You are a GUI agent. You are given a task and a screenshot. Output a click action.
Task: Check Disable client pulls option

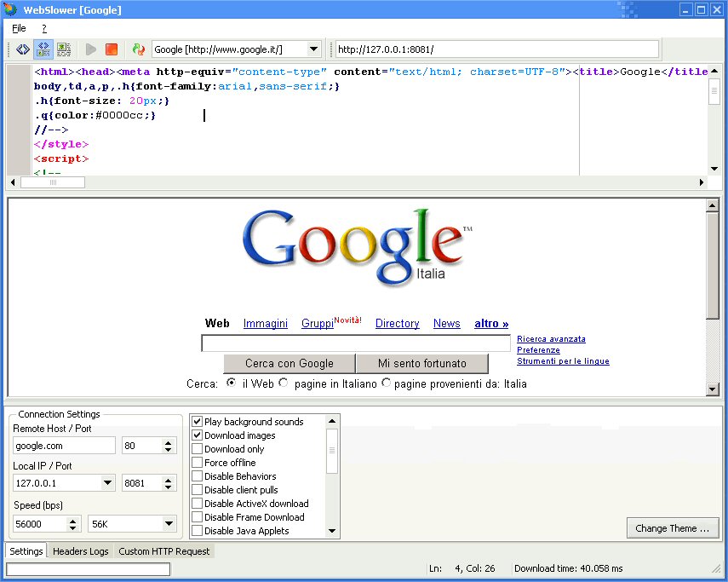coord(197,490)
